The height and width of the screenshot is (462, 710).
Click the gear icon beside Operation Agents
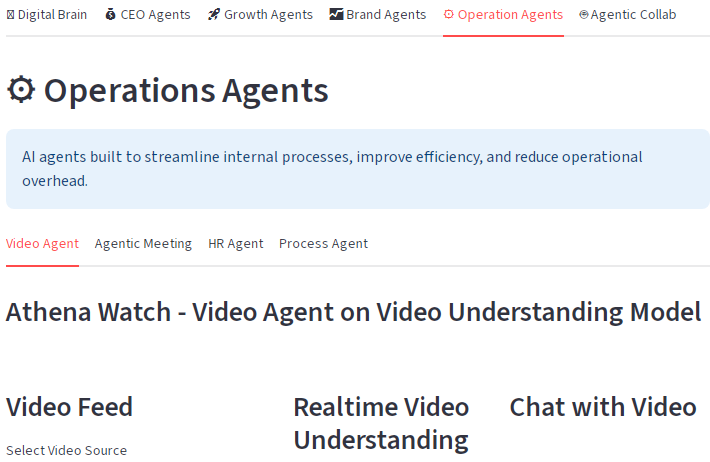pos(449,15)
